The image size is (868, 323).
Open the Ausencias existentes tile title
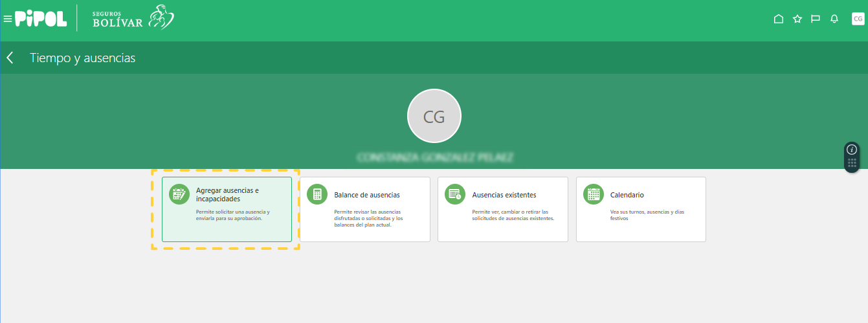(504, 195)
